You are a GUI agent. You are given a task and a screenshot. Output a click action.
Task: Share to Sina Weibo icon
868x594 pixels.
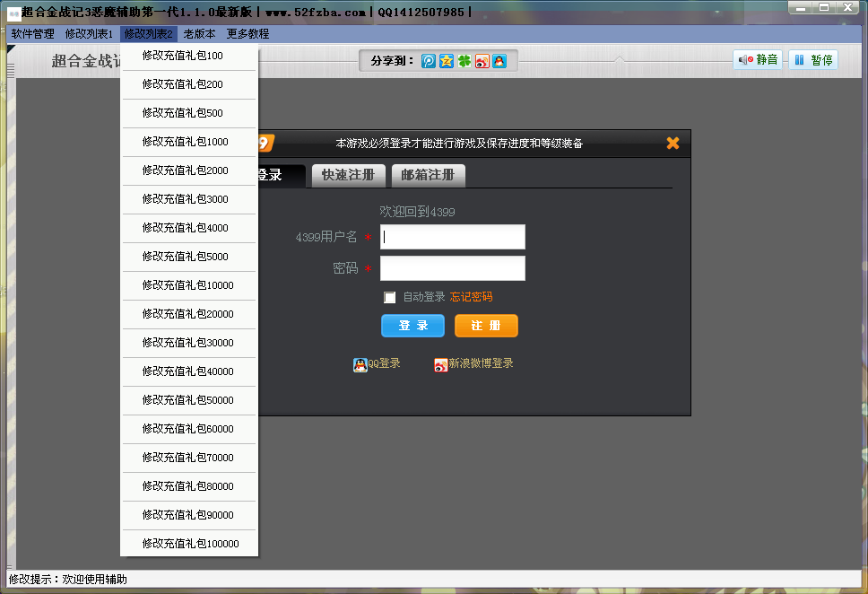[x=482, y=61]
